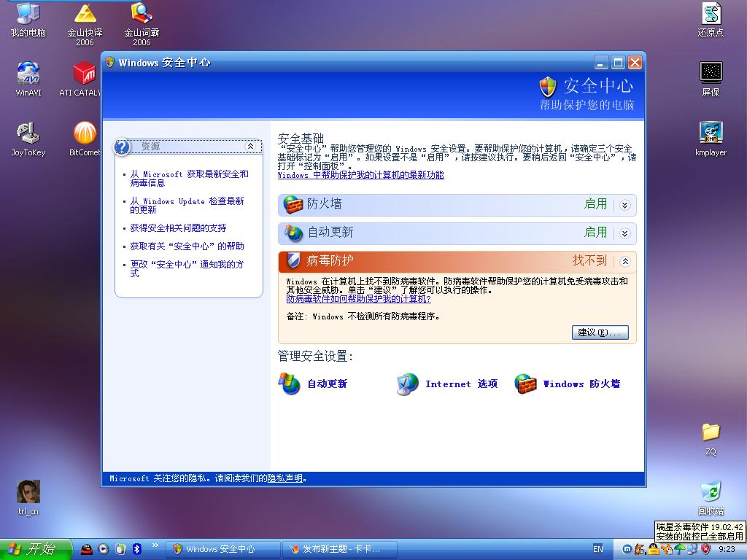Click the 找不到 status text in 病毒防护
This screenshot has width=747, height=560.
(x=589, y=260)
